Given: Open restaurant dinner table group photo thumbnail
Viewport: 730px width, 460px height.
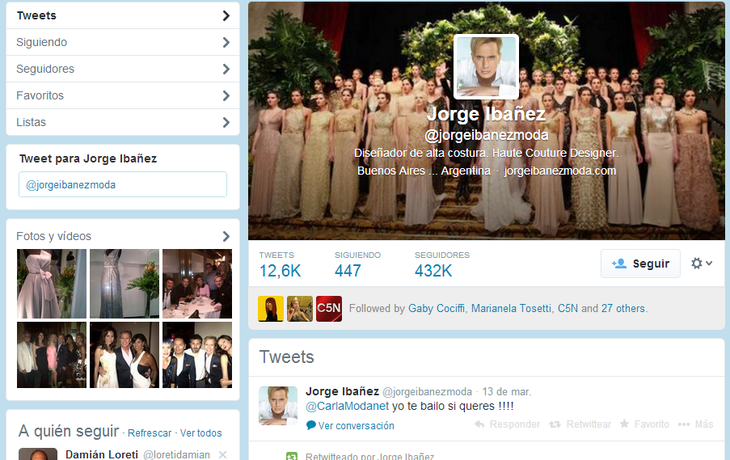Looking at the screenshot, I should [x=197, y=284].
